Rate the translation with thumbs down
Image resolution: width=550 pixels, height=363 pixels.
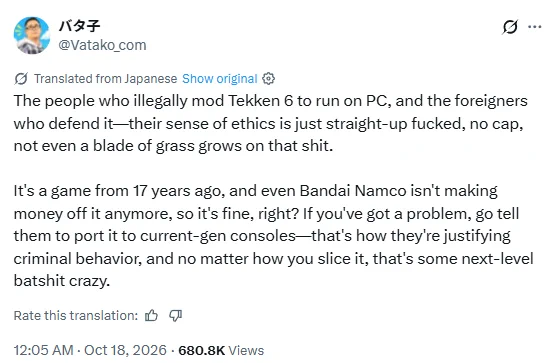point(175,316)
